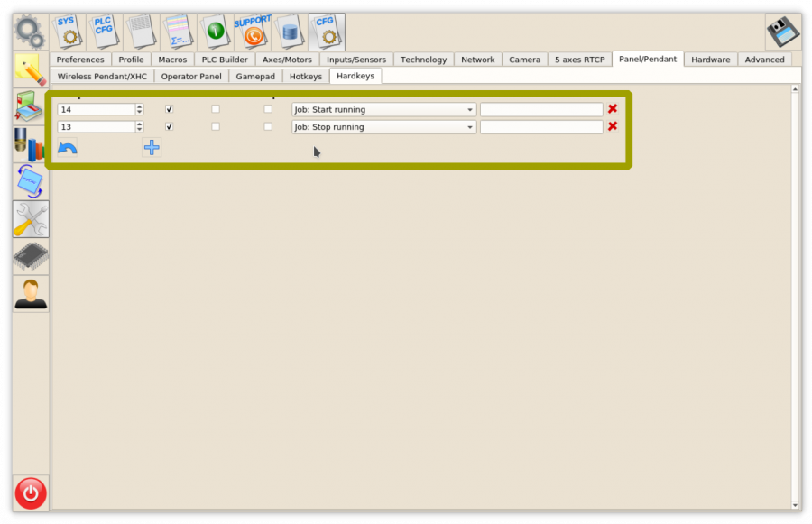Uncheck the Pressed checkbox for input 13

169,127
